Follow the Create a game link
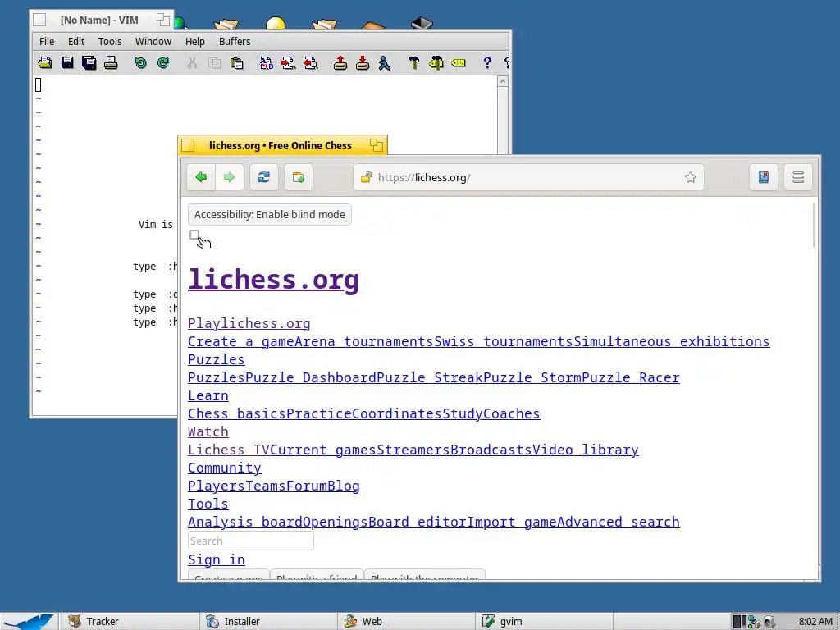This screenshot has width=840, height=630. tap(241, 341)
